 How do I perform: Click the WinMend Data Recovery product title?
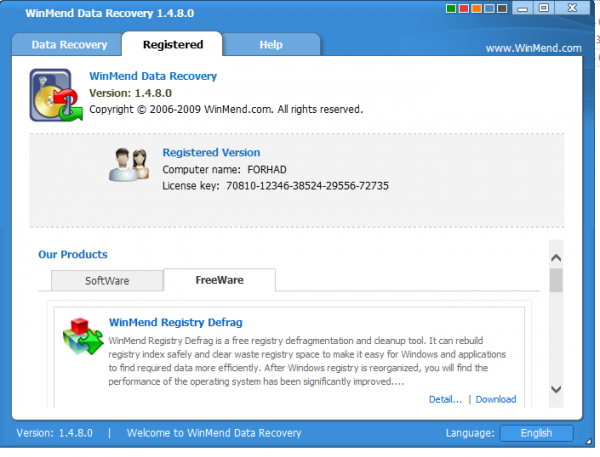pyautogui.click(x=153, y=76)
